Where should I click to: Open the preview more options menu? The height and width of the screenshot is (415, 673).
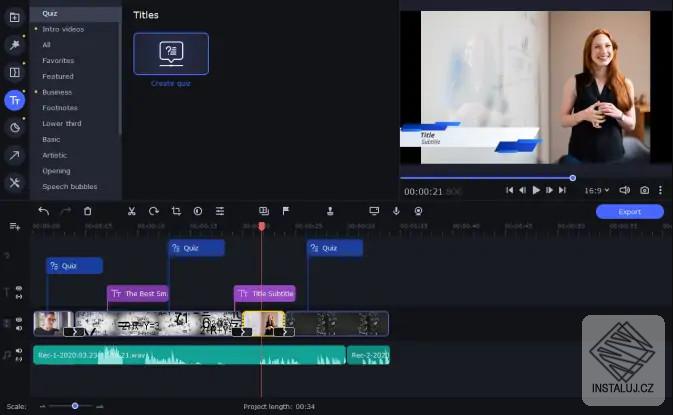[660, 190]
